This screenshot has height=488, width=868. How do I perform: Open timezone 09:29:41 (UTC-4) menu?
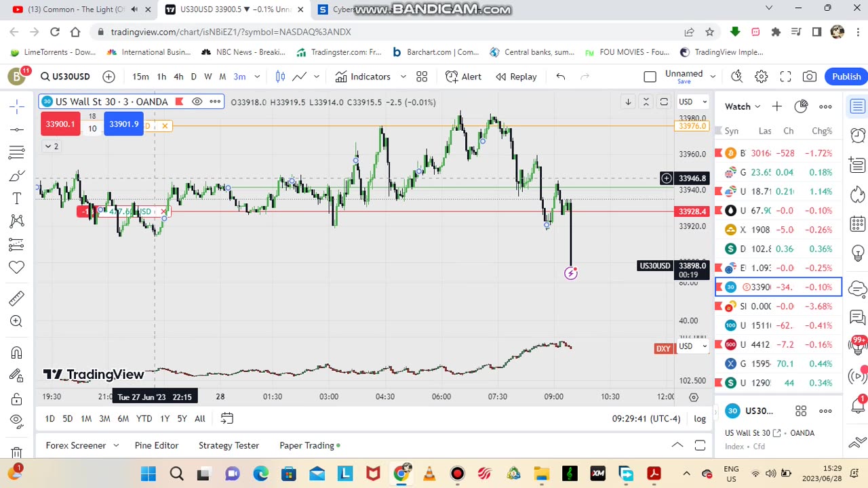(646, 419)
